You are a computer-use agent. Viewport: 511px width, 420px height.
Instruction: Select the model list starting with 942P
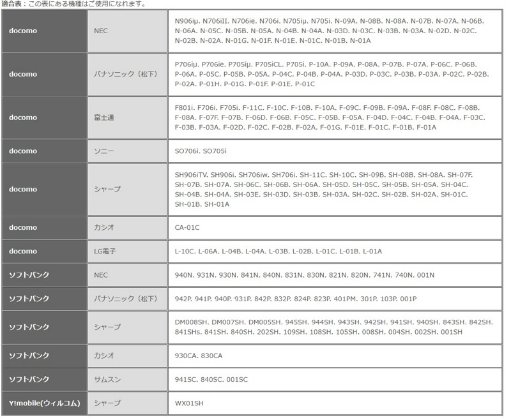pos(295,299)
